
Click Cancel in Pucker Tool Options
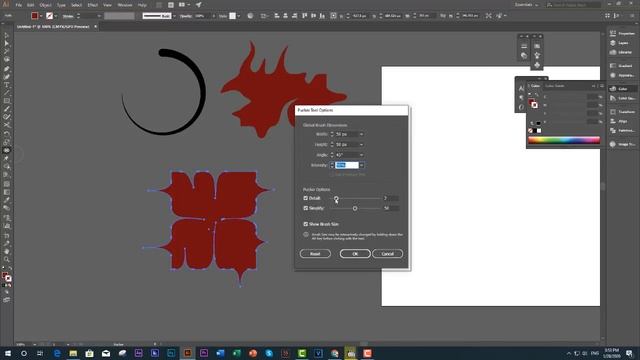pos(387,254)
